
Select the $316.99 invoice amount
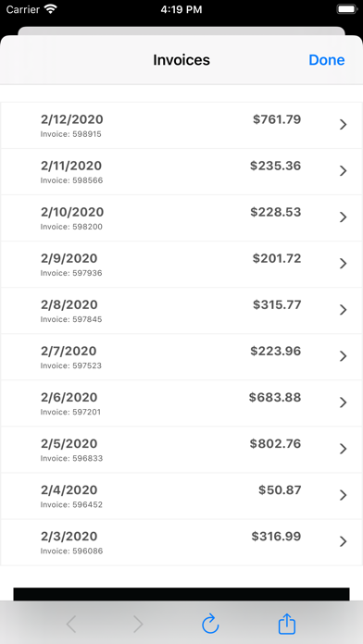pyautogui.click(x=276, y=537)
